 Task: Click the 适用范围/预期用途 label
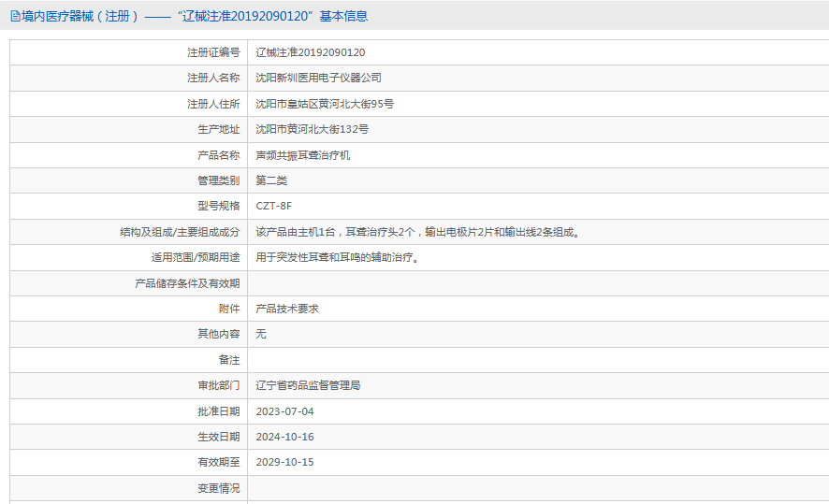196,257
